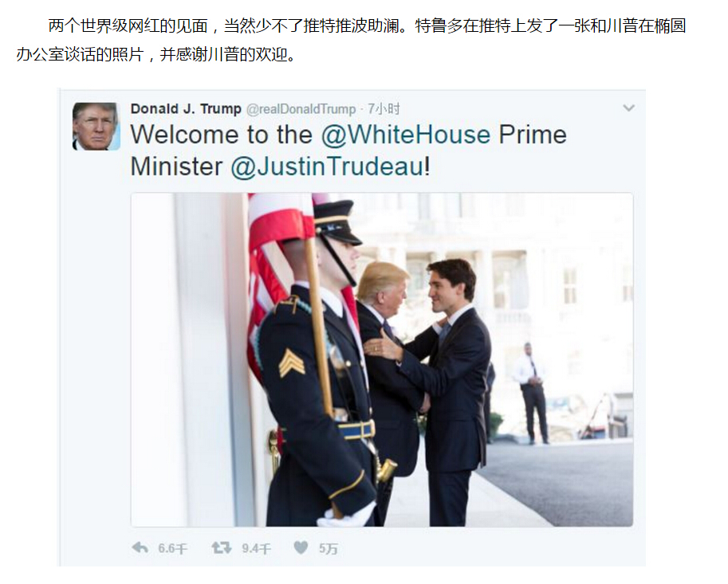Viewport: 728px width, 584px height.
Task: Open the tweet author's profile avatar
Action: (x=96, y=126)
